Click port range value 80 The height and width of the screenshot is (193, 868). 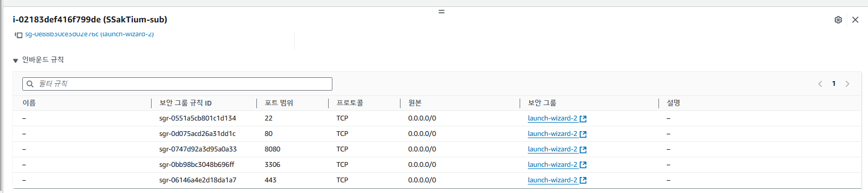tap(269, 134)
